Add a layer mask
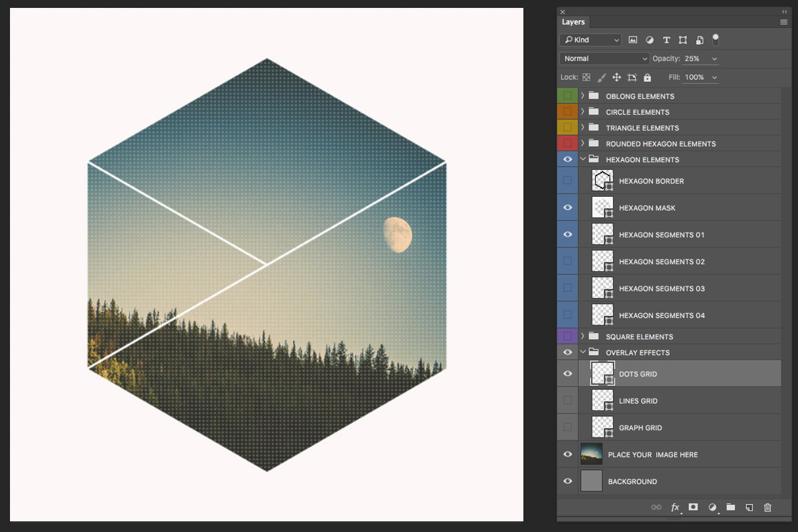798x532 pixels. point(693,507)
